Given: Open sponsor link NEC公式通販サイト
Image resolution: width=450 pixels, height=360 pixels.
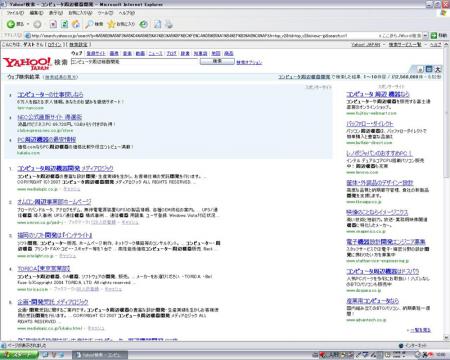Looking at the screenshot, I should [x=50, y=117].
